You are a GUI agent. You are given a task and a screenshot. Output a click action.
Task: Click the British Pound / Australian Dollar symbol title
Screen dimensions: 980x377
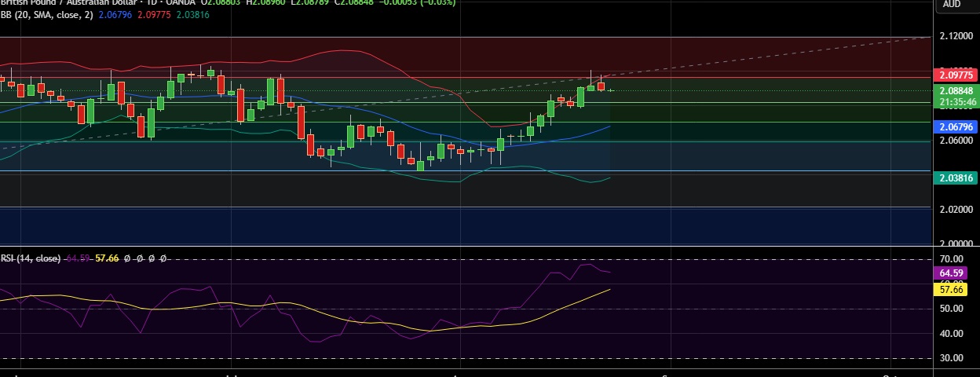pyautogui.click(x=63, y=2)
